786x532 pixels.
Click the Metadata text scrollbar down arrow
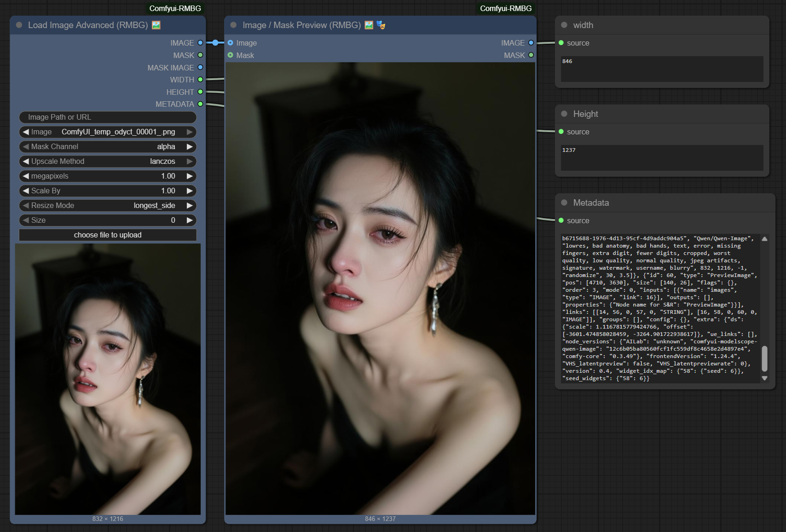(764, 378)
